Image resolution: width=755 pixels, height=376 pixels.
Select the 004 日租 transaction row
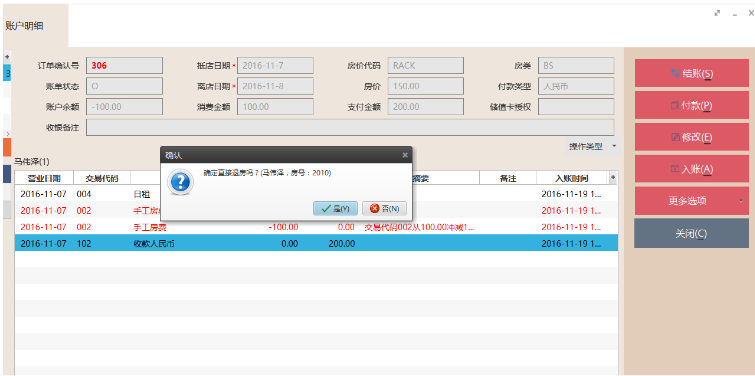316,194
